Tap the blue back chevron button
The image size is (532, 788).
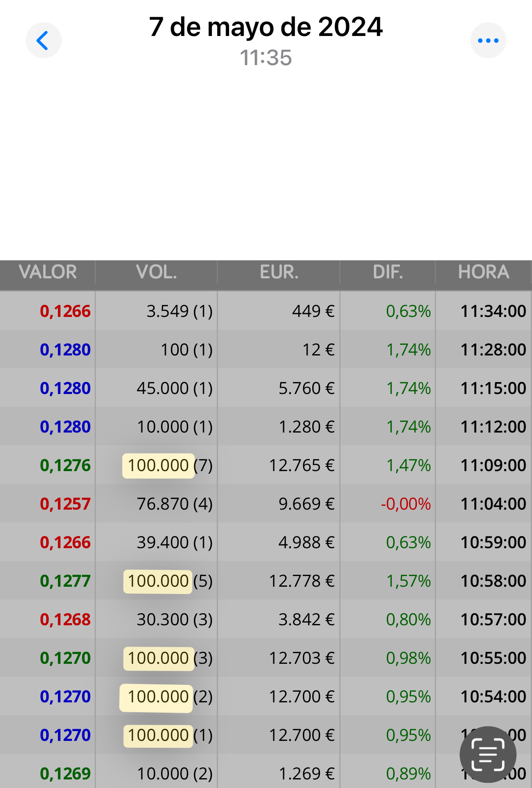[x=43, y=41]
